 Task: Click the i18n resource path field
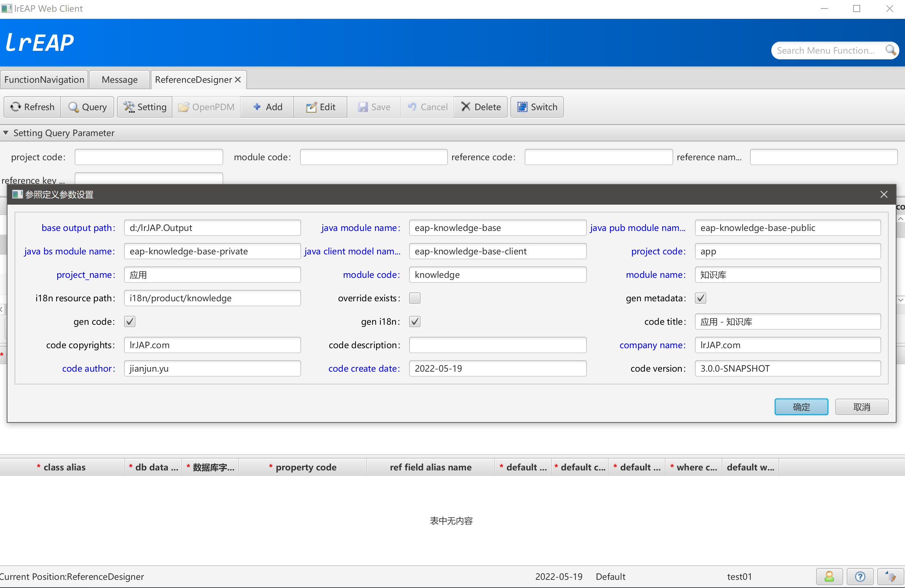pos(213,298)
